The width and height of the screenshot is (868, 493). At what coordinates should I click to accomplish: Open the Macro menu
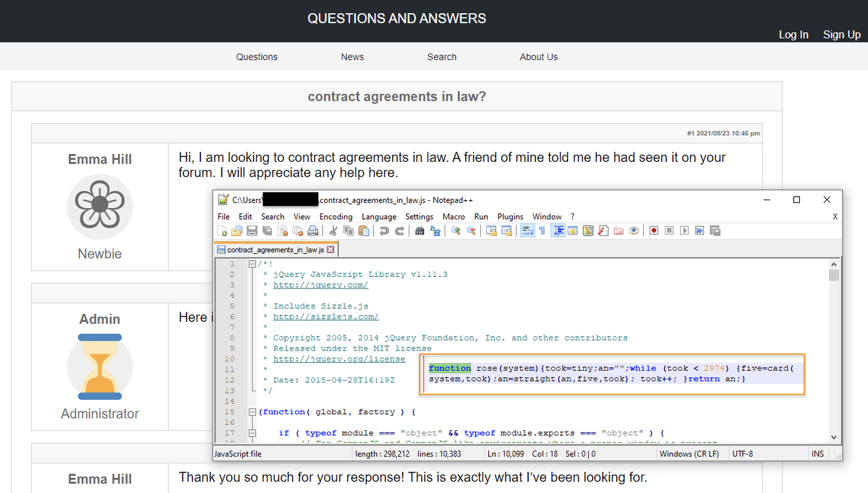point(454,216)
